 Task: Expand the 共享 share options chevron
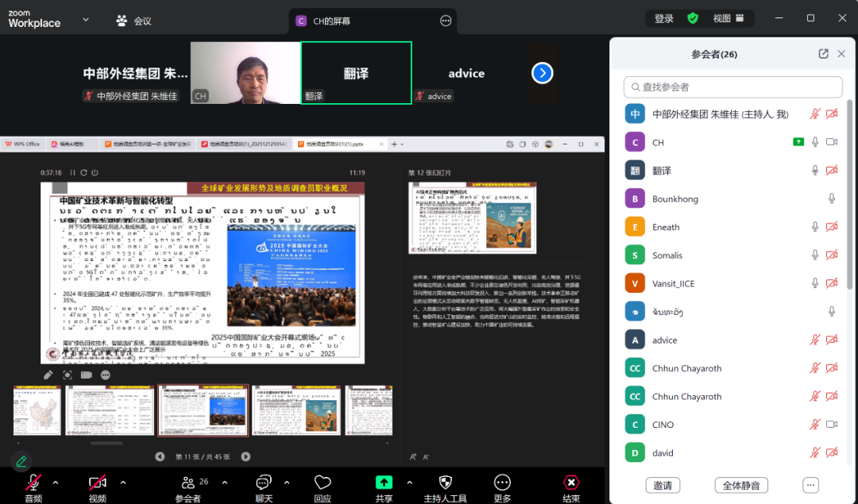410,482
